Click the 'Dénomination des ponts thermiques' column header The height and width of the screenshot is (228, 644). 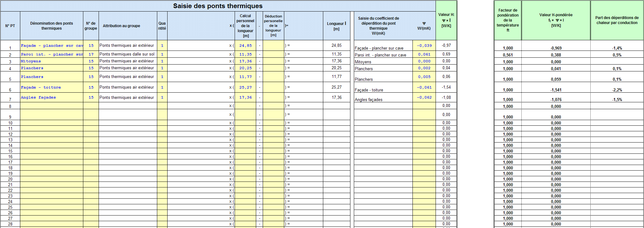click(52, 26)
